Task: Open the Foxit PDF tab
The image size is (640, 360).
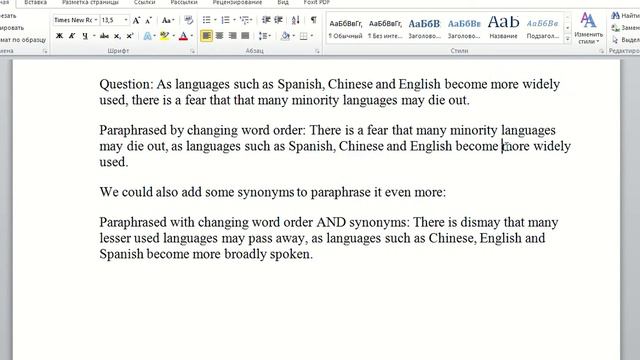Action: coord(316,2)
